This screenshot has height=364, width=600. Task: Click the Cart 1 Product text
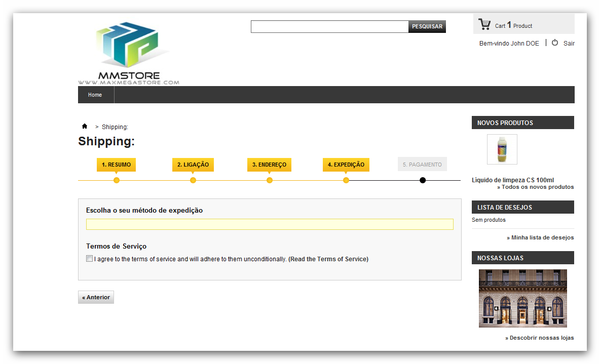pyautogui.click(x=513, y=25)
